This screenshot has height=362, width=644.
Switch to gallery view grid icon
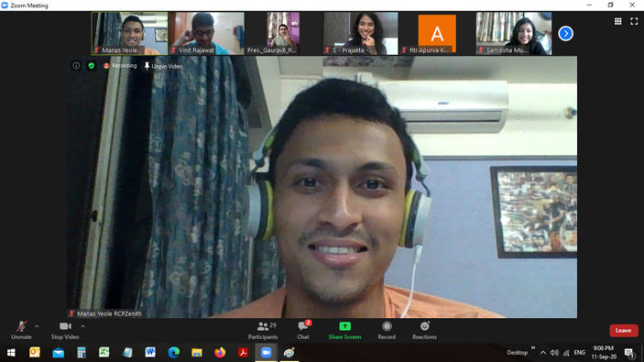(617, 21)
